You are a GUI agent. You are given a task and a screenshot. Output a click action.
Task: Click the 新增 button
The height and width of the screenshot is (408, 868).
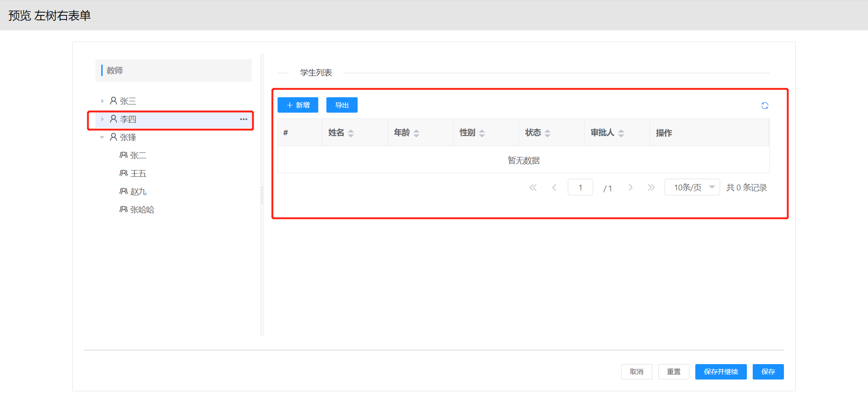click(x=298, y=105)
